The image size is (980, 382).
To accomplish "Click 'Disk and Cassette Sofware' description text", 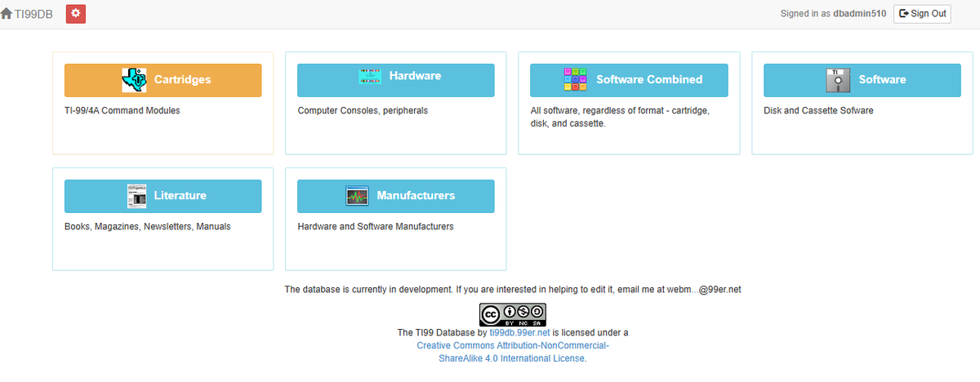I will tap(818, 110).
